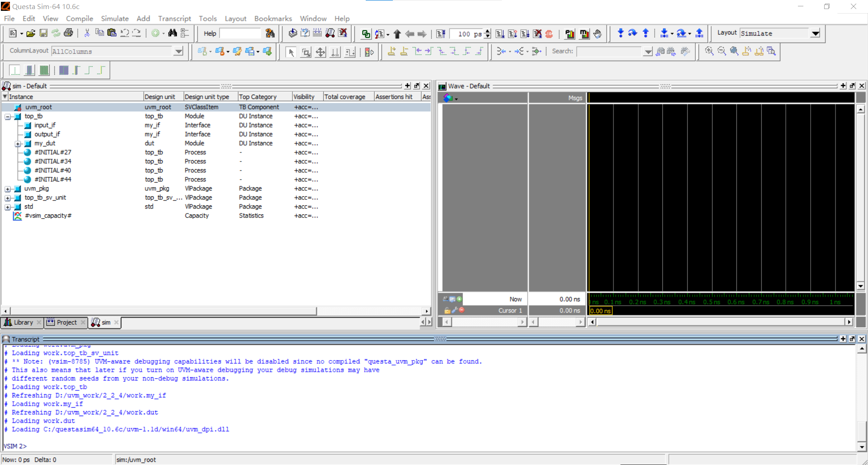This screenshot has width=868, height=465.
Task: Collapse the top_tb tree node
Action: pyautogui.click(x=8, y=116)
